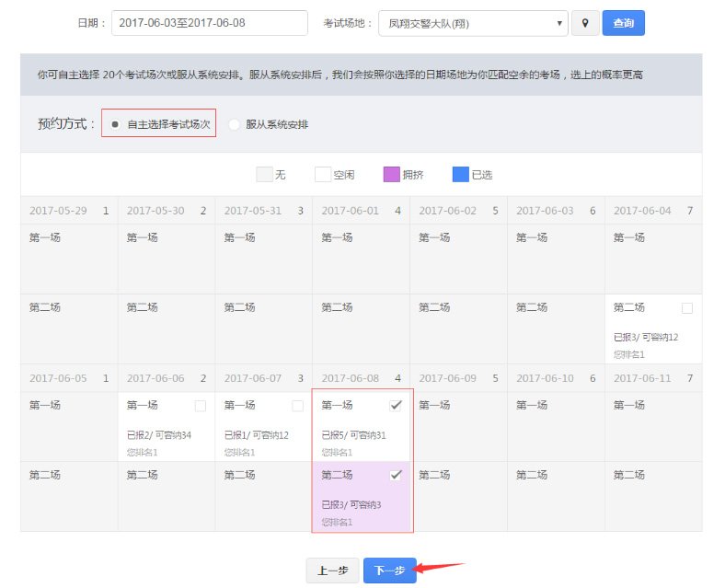
Task: Uncheck the 2017-06-08 第二场 checkmark
Action: point(396,475)
